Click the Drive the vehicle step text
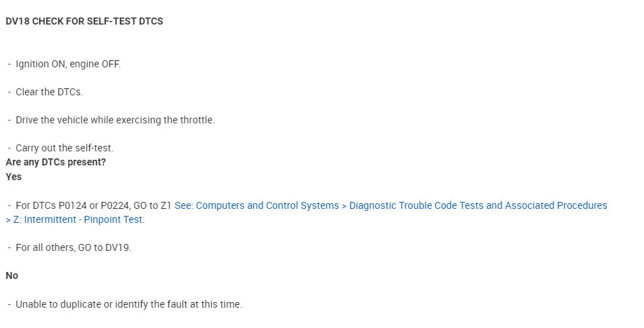The image size is (644, 328). click(x=115, y=120)
